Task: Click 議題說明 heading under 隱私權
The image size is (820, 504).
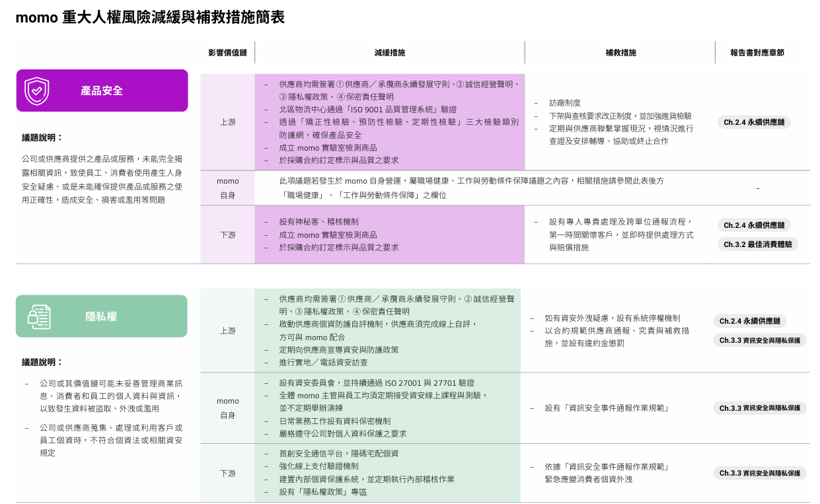Action: point(42,362)
